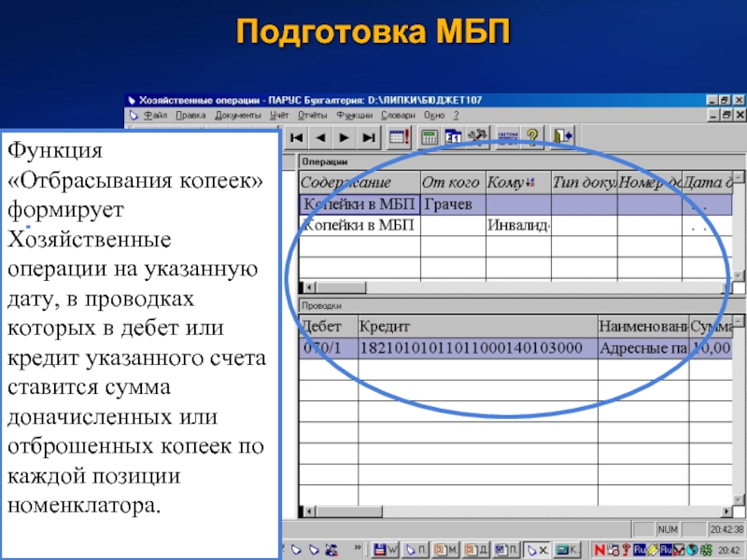This screenshot has width=747, height=560.
Task: Open the calendar toolbar icon
Action: (454, 137)
